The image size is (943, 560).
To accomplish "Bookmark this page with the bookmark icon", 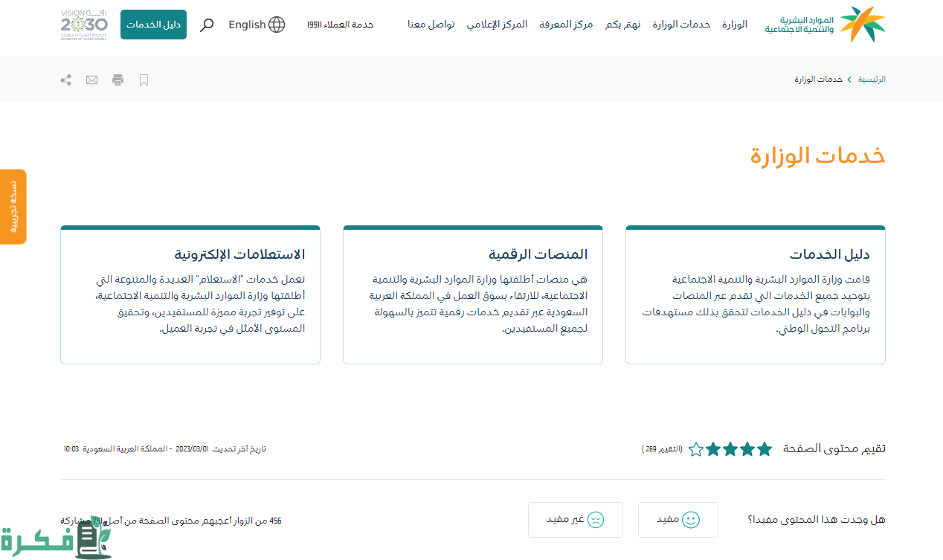I will pyautogui.click(x=144, y=80).
